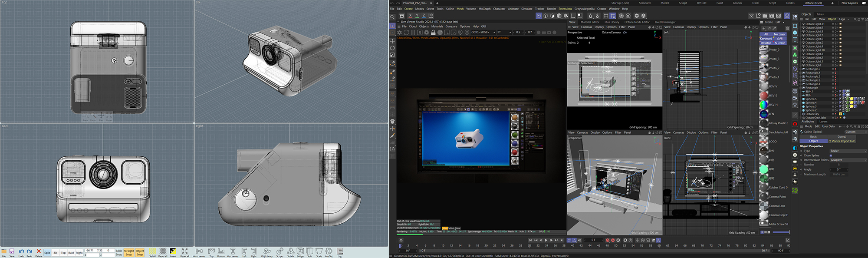Click the Angle value field
This screenshot has width=868, height=258.
coord(840,169)
